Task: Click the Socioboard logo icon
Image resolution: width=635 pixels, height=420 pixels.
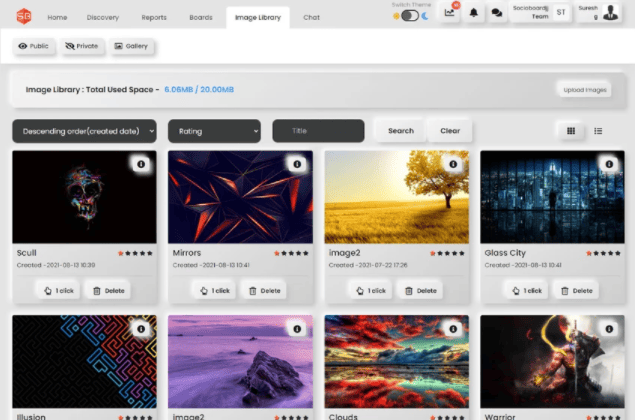Action: [x=24, y=17]
